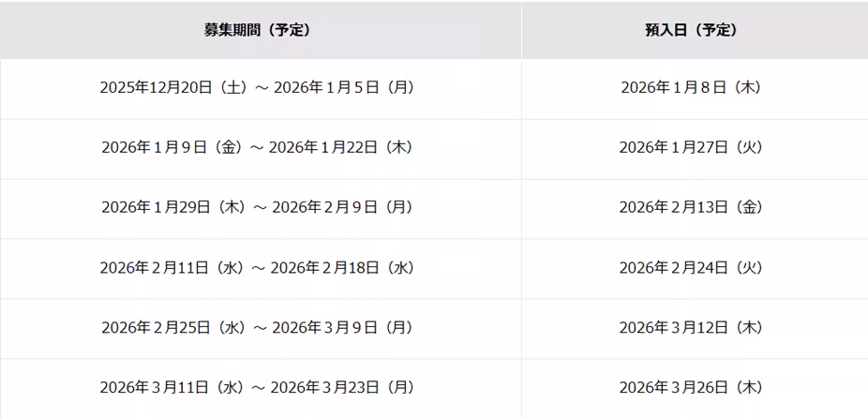Select period starting 2026年1月29日（木）
This screenshot has width=868, height=418.
tap(173, 208)
